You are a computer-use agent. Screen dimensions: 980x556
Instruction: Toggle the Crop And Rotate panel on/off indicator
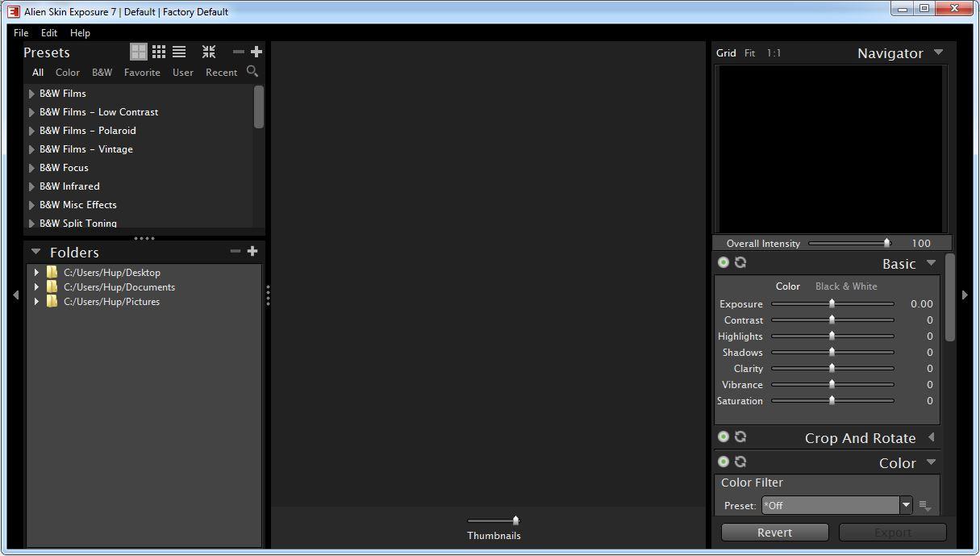724,437
